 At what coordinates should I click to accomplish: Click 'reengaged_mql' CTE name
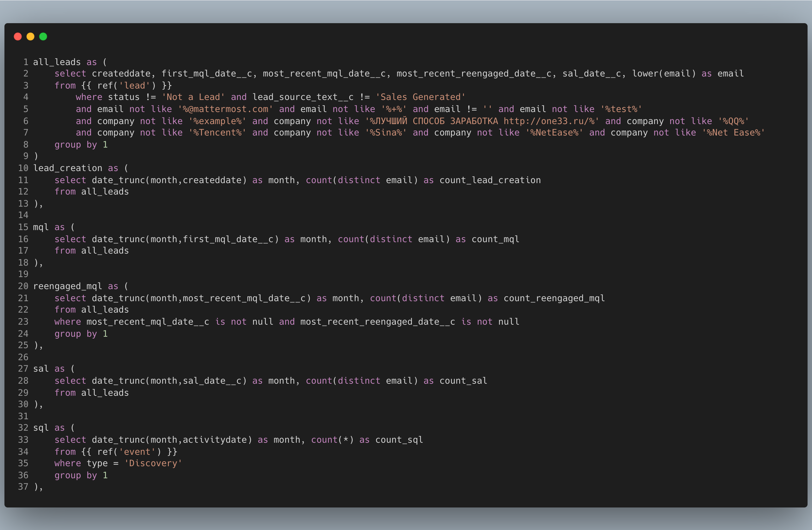click(x=68, y=286)
